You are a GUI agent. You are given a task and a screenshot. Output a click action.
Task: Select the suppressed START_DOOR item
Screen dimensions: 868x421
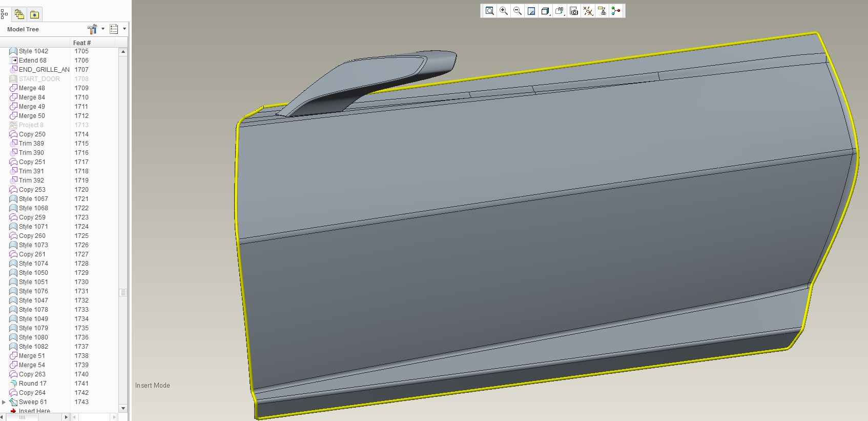tap(34, 79)
